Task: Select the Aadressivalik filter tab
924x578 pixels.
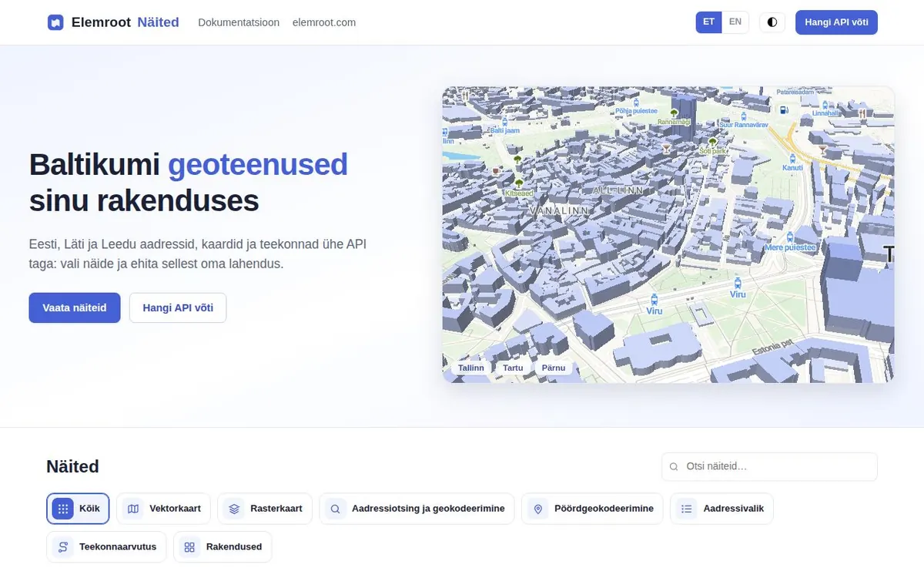Action: click(x=721, y=509)
